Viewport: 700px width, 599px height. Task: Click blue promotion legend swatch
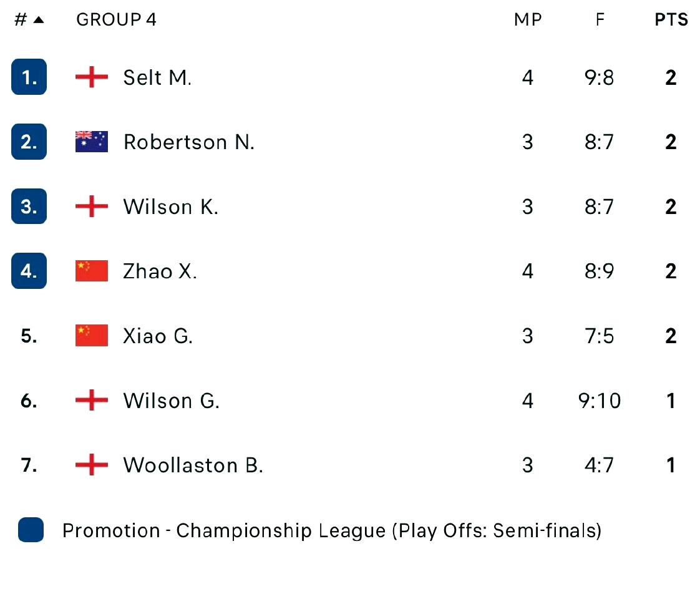[x=31, y=530]
